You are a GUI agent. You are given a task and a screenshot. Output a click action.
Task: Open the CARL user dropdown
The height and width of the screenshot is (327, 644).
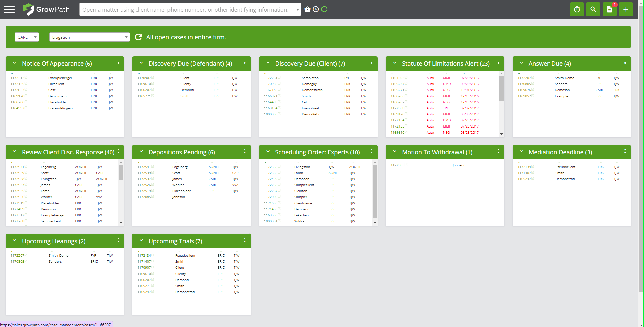[27, 37]
